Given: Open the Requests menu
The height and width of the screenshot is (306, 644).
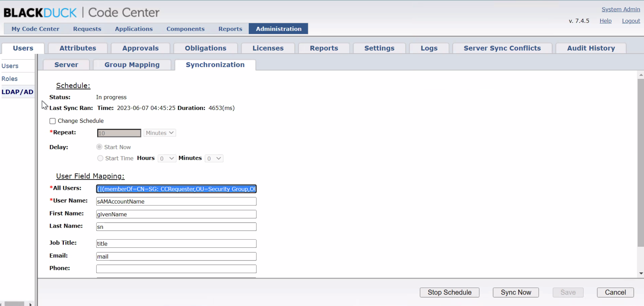Looking at the screenshot, I should point(87,29).
